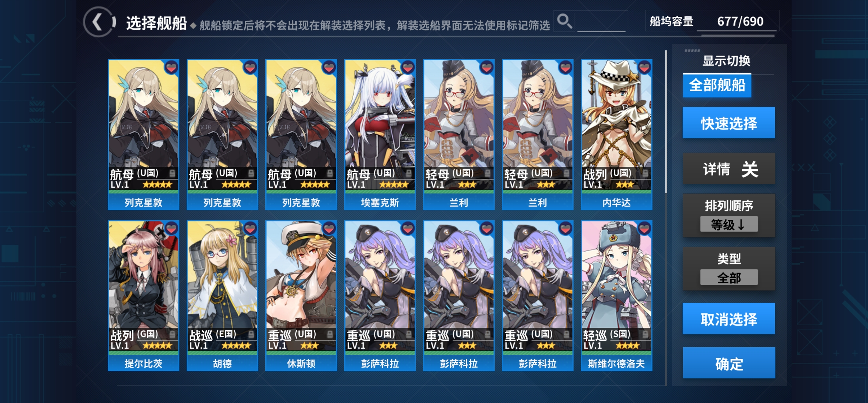Open the 类型 全部 filter dropdown

(729, 277)
